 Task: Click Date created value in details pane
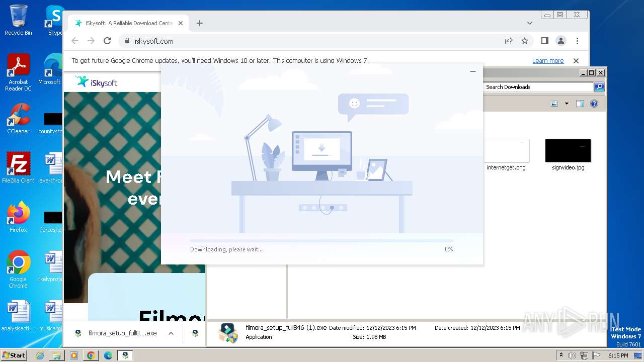[x=495, y=328]
